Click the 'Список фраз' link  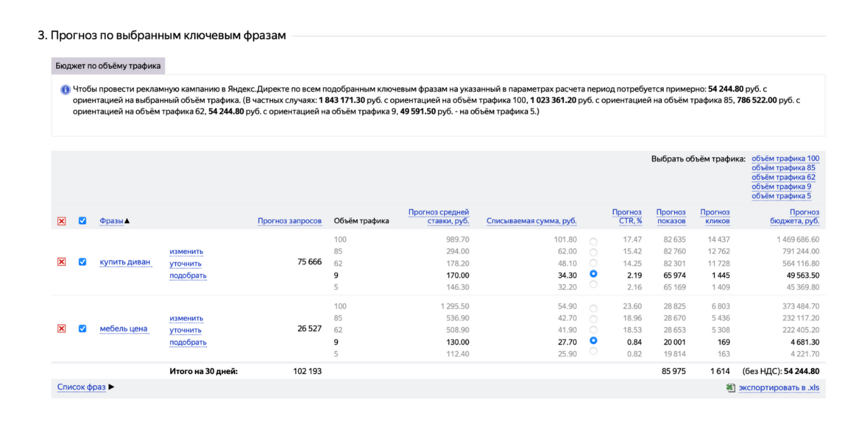coord(81,387)
